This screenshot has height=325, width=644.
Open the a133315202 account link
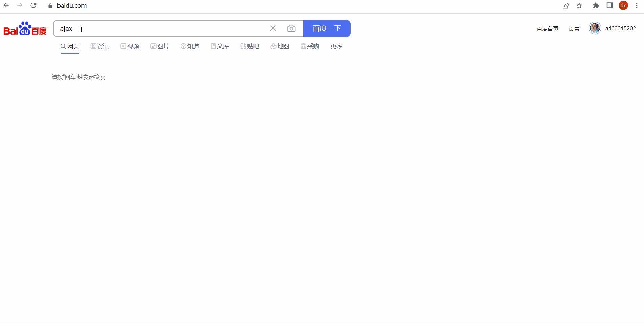(x=621, y=28)
